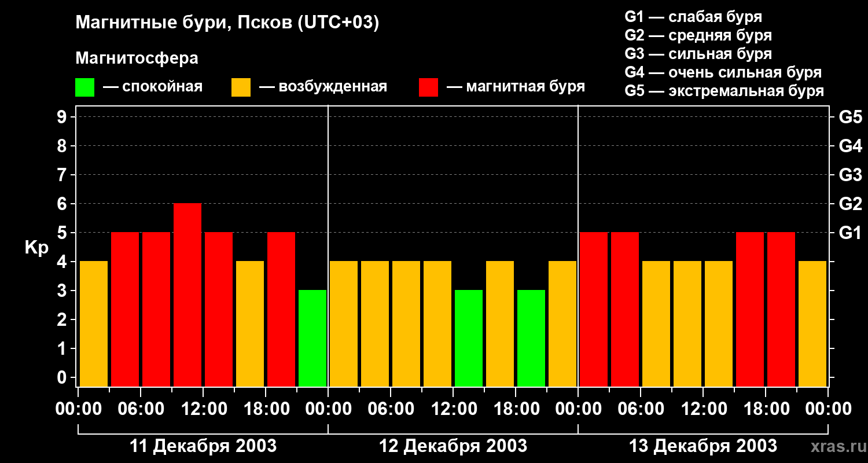
Task: Click the yellow 00:00–03:00 bar on 11 December
Action: coord(94,324)
